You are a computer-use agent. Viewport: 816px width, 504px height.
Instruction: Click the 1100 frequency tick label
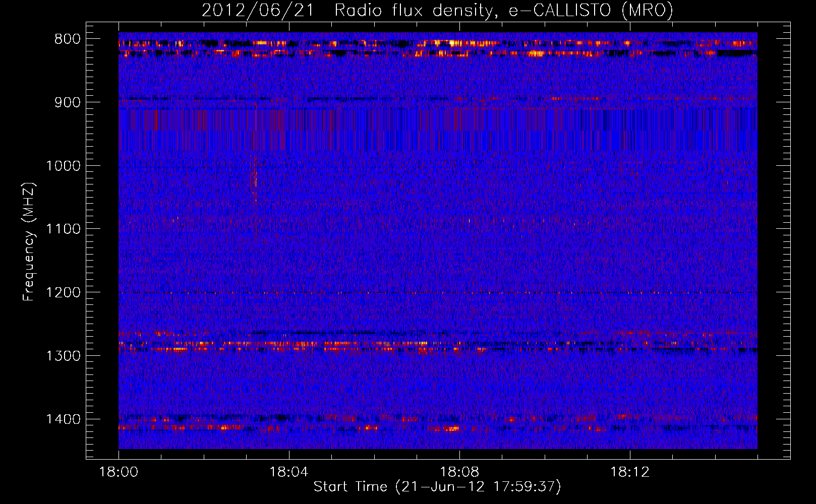63,229
